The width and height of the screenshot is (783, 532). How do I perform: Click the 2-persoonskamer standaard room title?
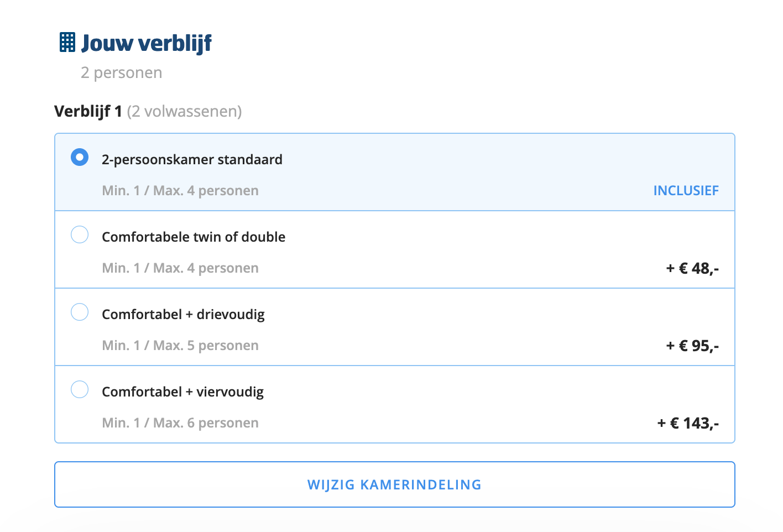pos(192,160)
